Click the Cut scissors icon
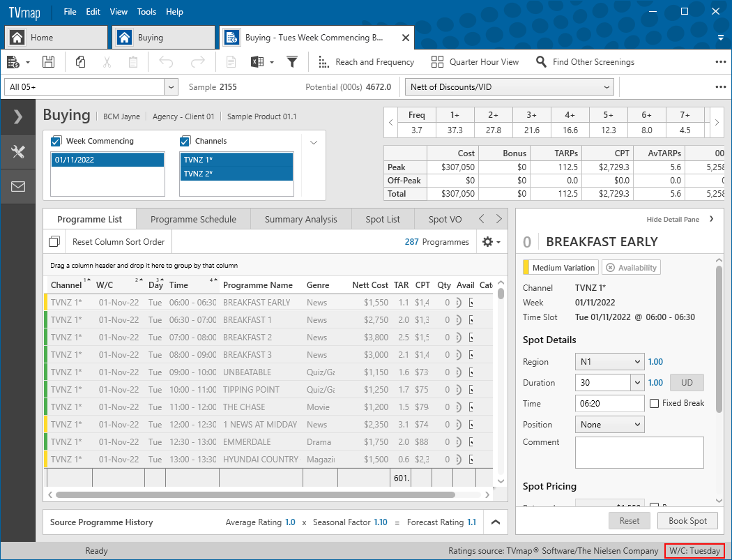 (x=107, y=61)
